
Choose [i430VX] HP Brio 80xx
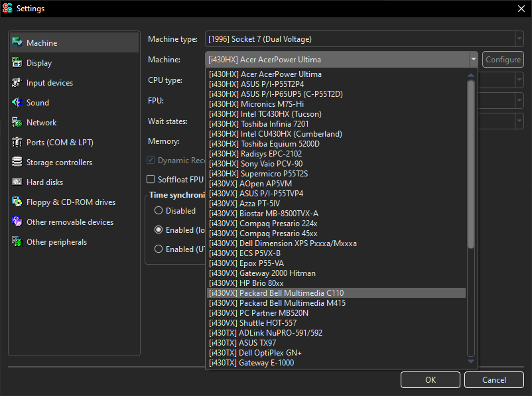336,283
